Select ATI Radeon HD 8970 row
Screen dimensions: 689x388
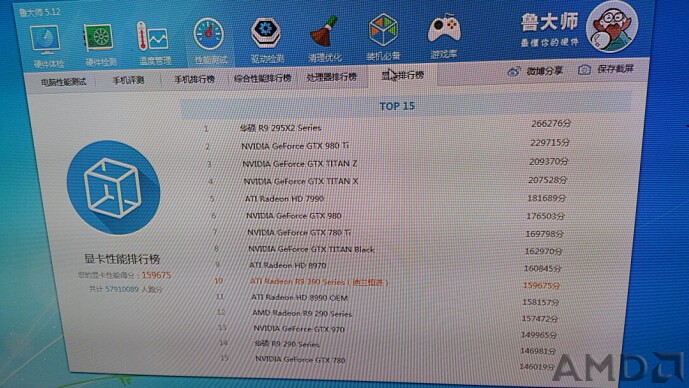tap(287, 265)
